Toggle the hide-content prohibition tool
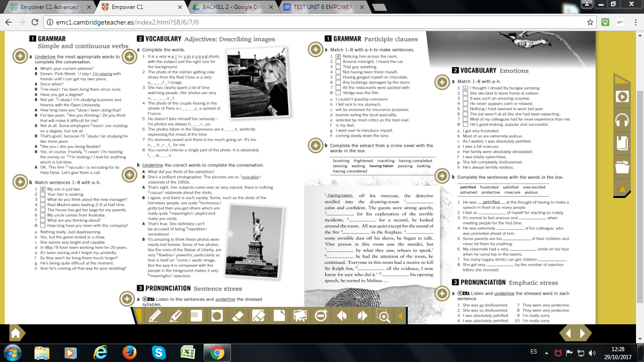Screen dimensions: 644x362 point(321,316)
